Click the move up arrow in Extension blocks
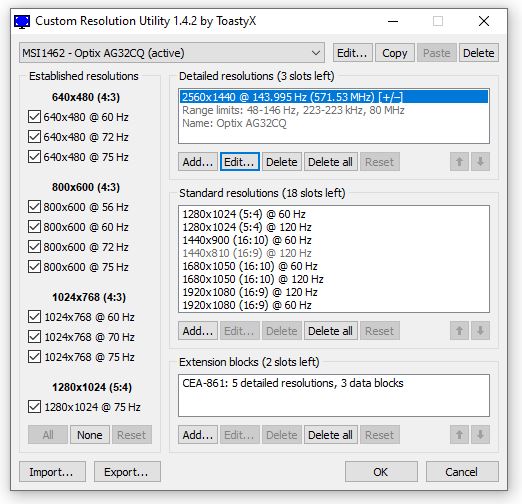The height and width of the screenshot is (504, 522). click(459, 435)
